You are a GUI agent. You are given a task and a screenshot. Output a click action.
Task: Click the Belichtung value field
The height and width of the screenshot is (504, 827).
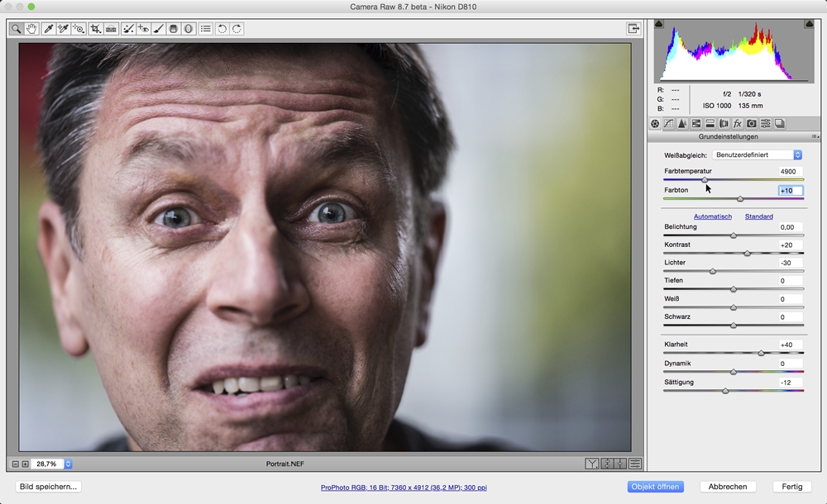pos(789,227)
